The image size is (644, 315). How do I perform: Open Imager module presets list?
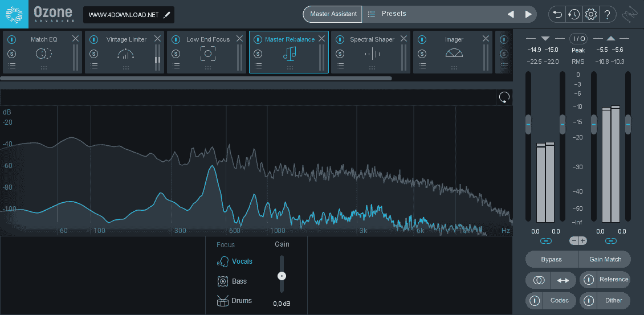point(422,66)
